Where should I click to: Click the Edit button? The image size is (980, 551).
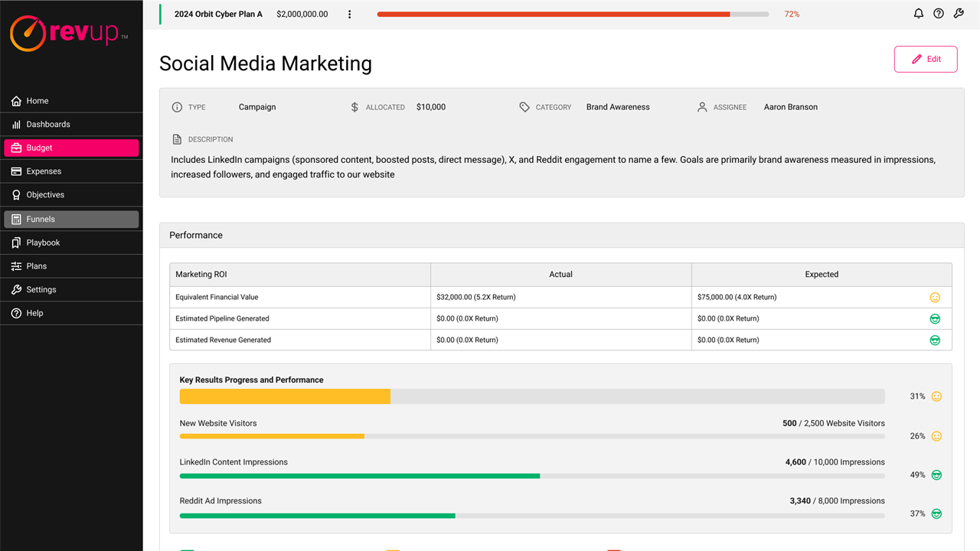(x=926, y=59)
